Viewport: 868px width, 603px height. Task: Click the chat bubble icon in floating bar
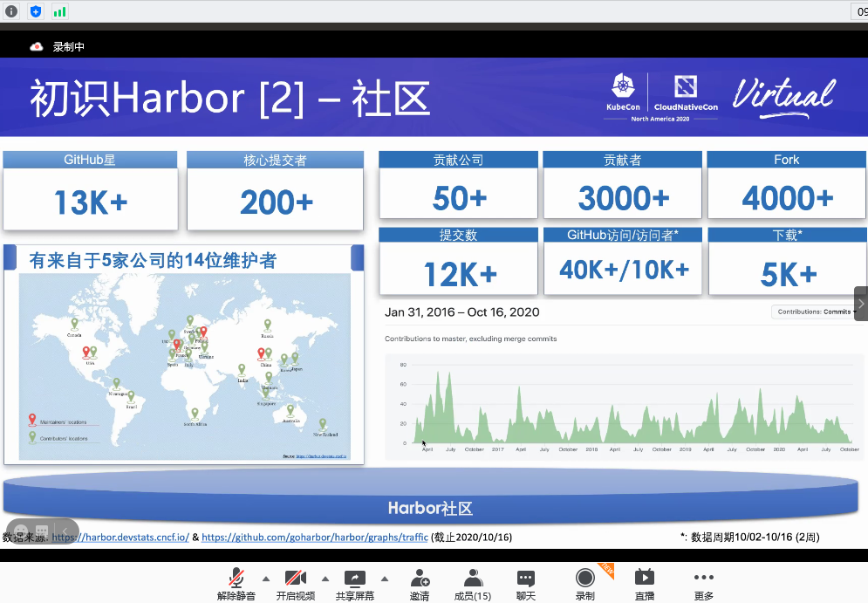pos(42,531)
